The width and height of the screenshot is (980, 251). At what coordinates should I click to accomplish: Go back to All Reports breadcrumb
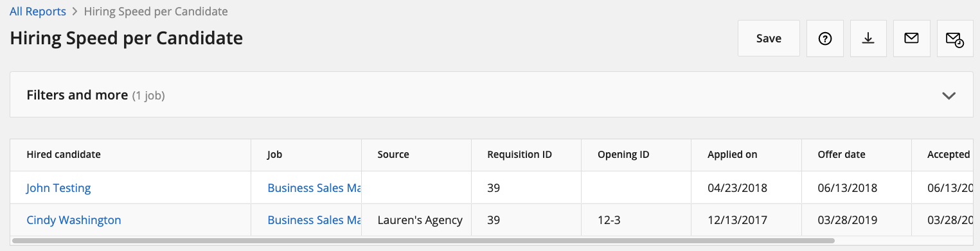point(38,12)
